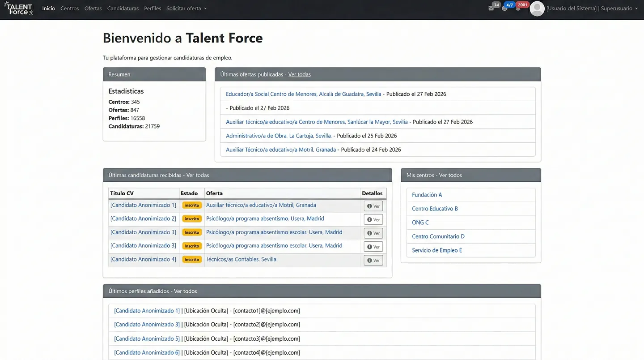Click the Resumen panel header
Viewport: 644px width, 360px height.
(x=154, y=74)
